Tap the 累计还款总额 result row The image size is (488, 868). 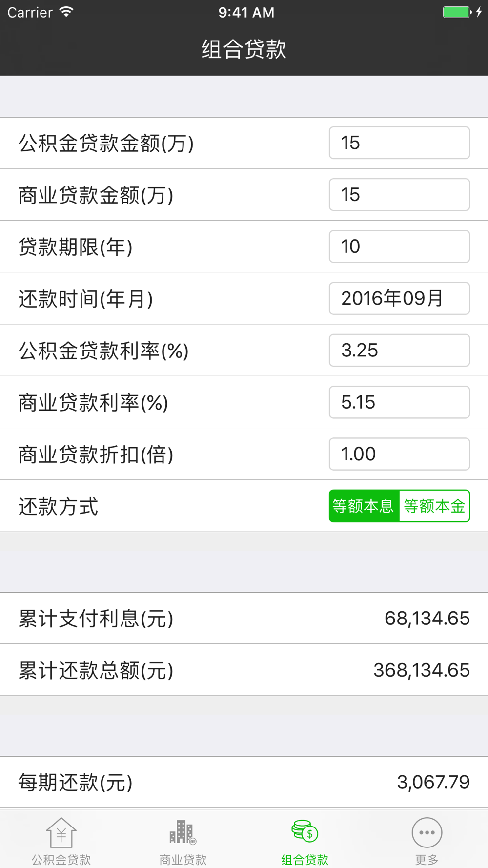click(x=244, y=670)
